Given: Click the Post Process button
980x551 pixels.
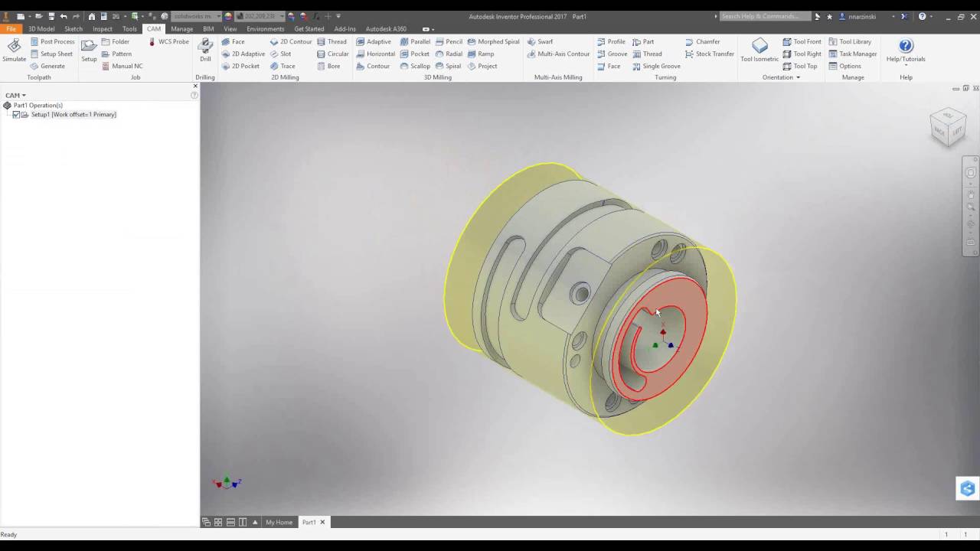Looking at the screenshot, I should pyautogui.click(x=52, y=41).
